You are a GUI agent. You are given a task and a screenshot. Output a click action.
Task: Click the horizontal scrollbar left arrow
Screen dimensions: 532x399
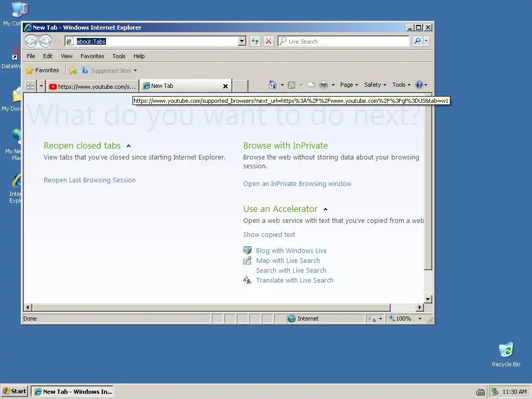[28, 308]
